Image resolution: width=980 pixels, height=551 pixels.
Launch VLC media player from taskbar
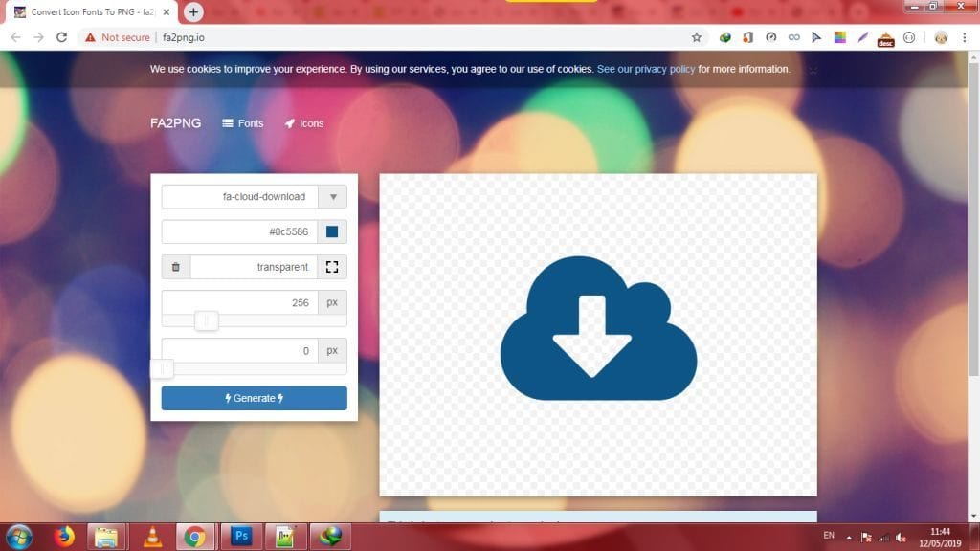[152, 536]
